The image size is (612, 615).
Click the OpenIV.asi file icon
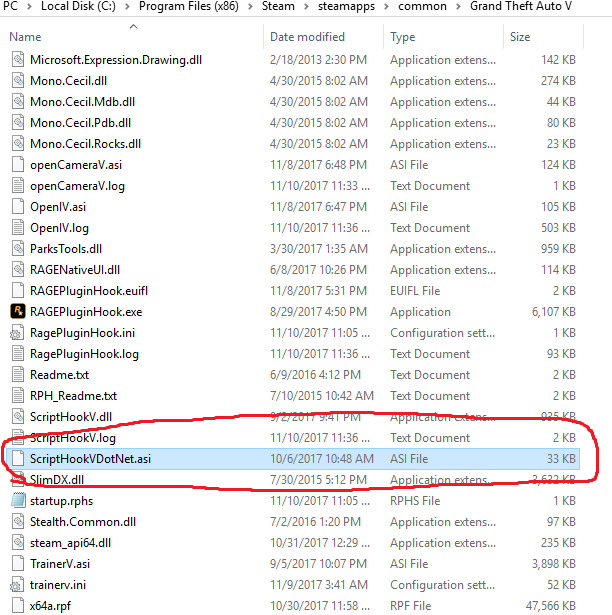(x=18, y=207)
